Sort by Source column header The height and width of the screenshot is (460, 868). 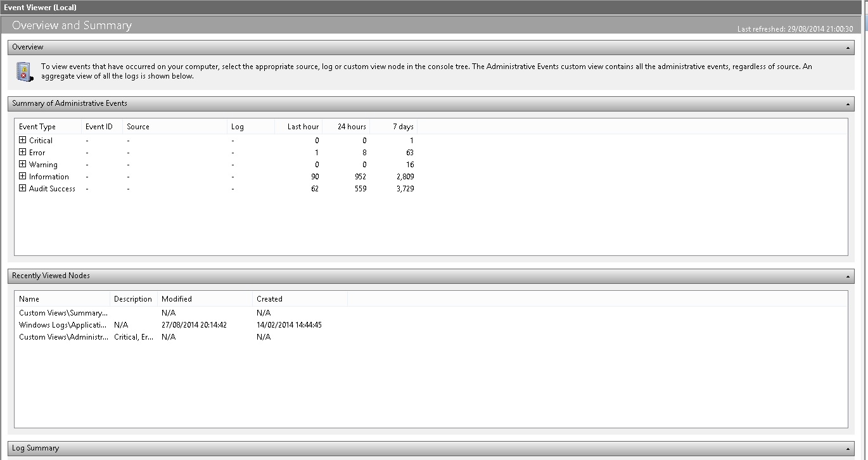(175, 127)
